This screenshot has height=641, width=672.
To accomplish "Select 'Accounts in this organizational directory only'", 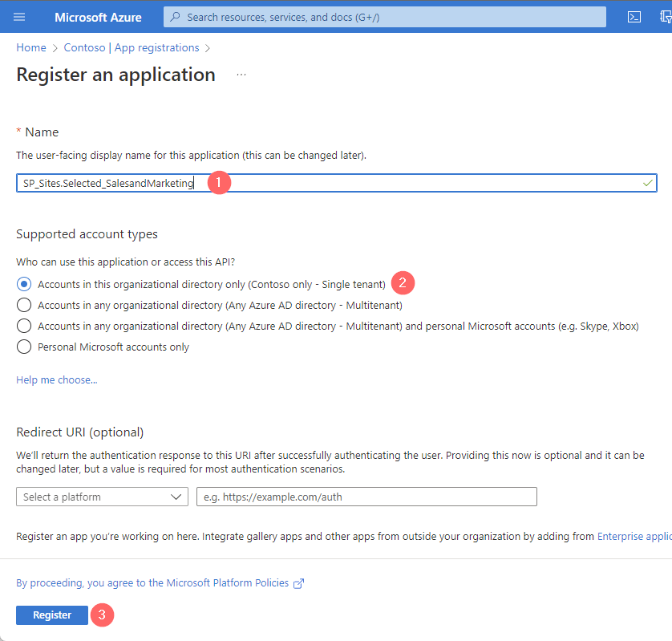I will (x=24, y=284).
